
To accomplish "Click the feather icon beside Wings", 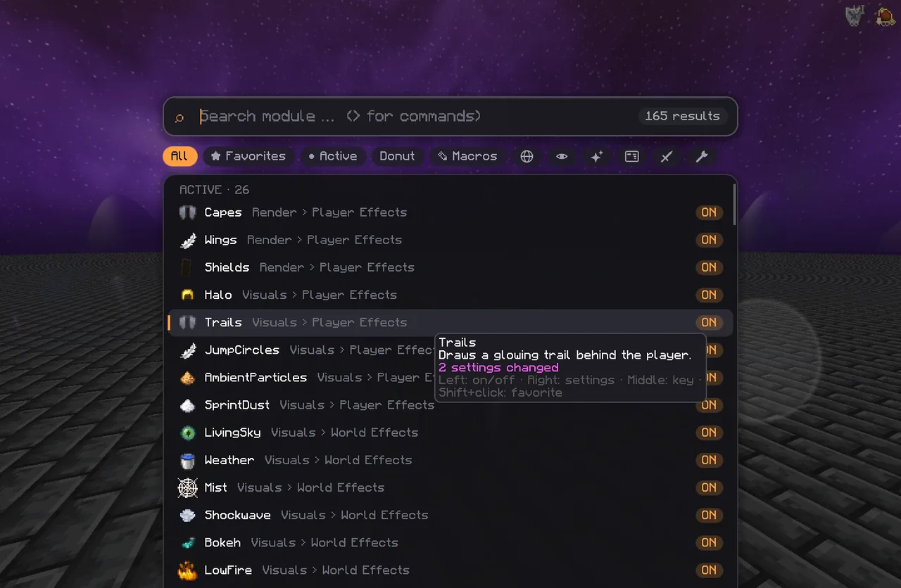I will (x=187, y=240).
